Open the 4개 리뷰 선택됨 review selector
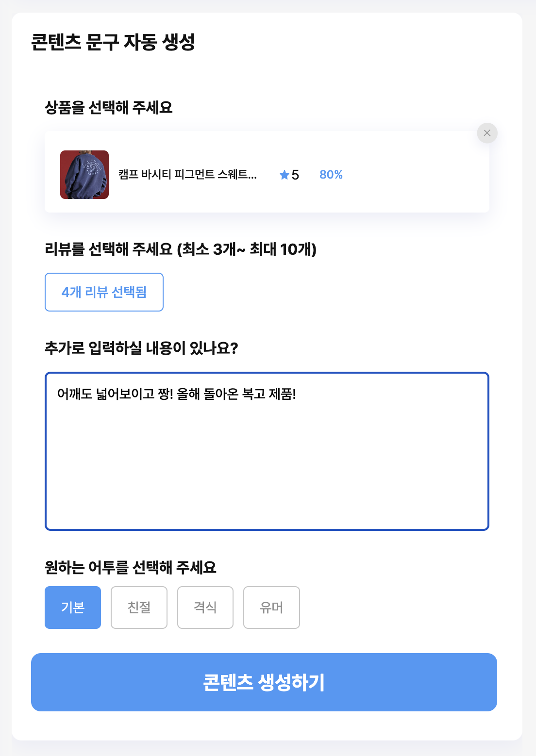This screenshot has height=756, width=536. tap(104, 292)
